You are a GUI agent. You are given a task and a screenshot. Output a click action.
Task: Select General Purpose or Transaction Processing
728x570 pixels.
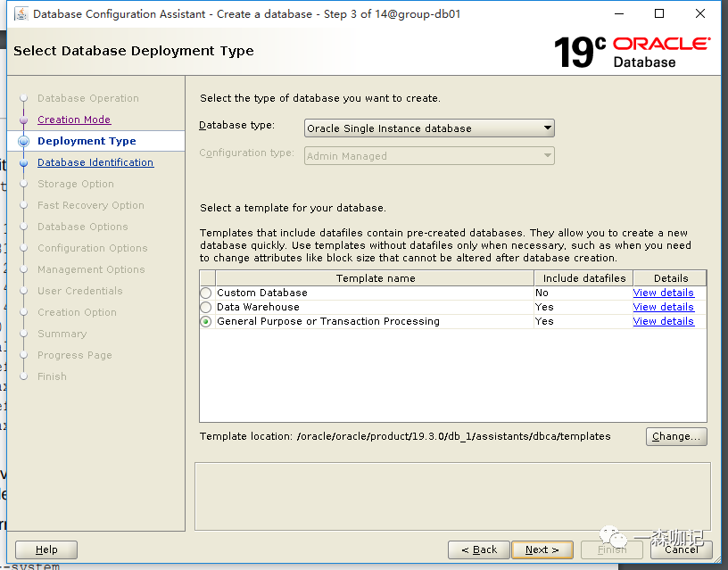point(206,321)
